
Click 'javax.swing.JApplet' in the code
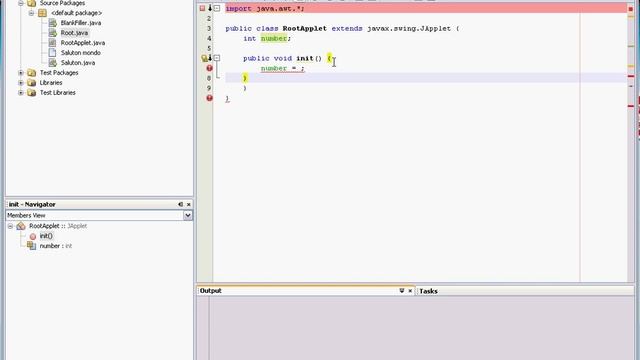click(x=409, y=29)
